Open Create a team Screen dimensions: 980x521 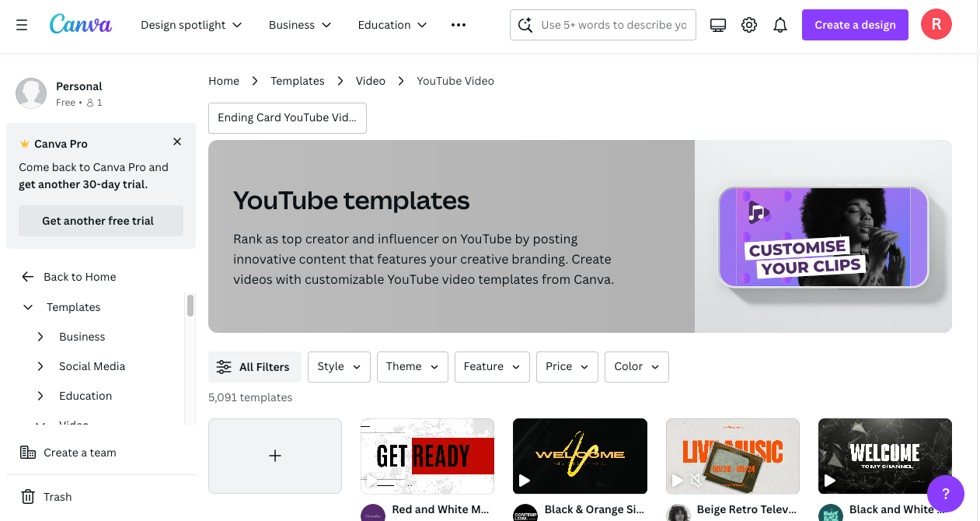coord(80,453)
